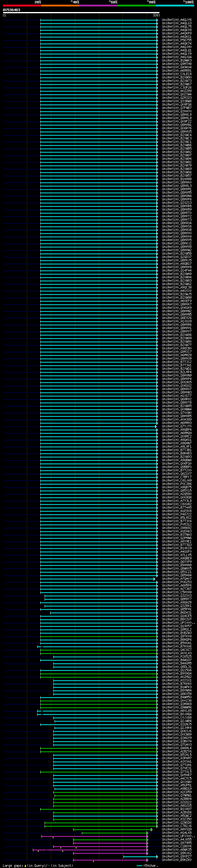The width and height of the screenshot is (197, 868).
Task: Select label UniRef100_Q8M9T7
Action: coord(176,599)
